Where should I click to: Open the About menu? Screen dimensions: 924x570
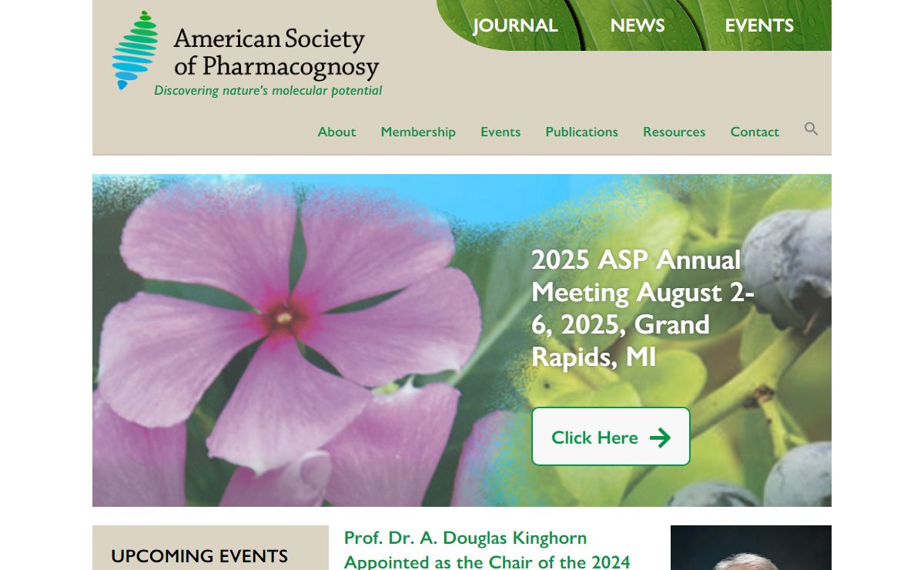tap(336, 132)
